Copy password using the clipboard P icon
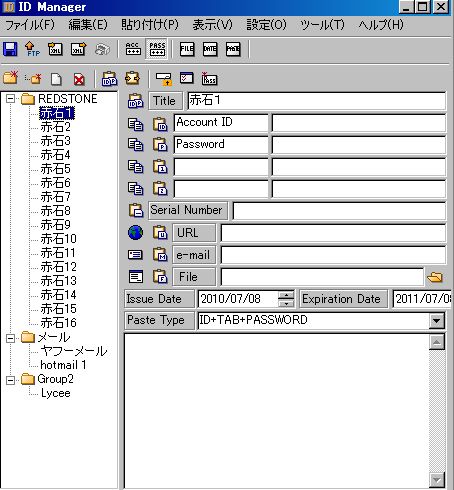 [x=160, y=145]
